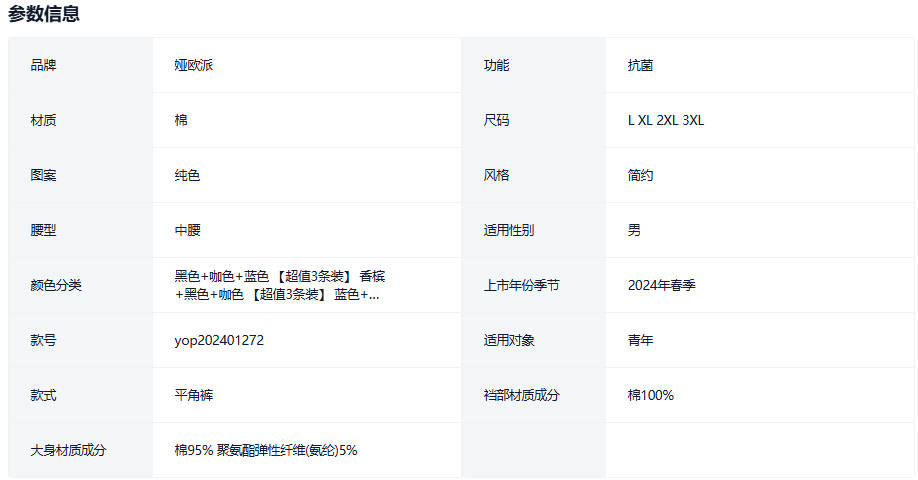
Task: Click the 棉100% crotch material value
Action: tap(651, 395)
